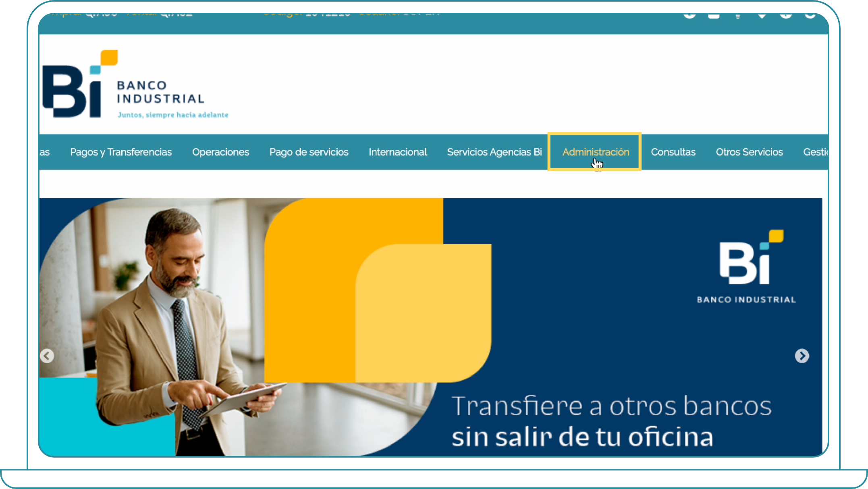868x489 pixels.
Task: Click the left arrow navigation icon
Action: pos(48,356)
